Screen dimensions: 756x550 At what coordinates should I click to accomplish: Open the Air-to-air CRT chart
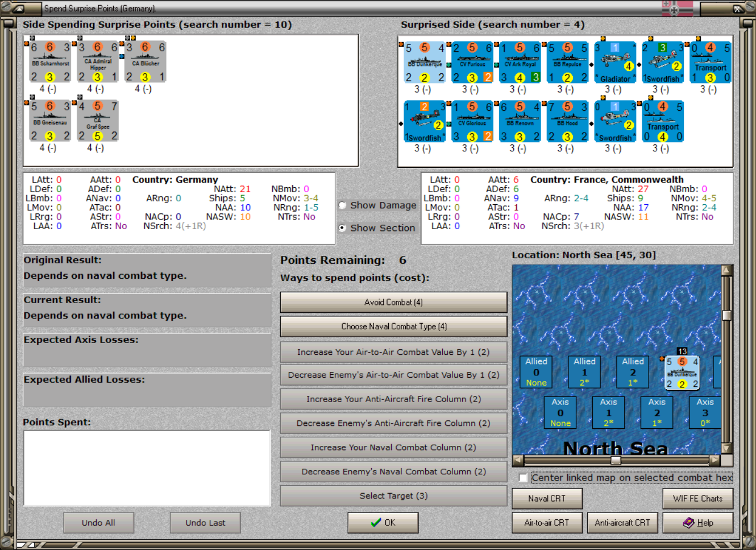547,523
